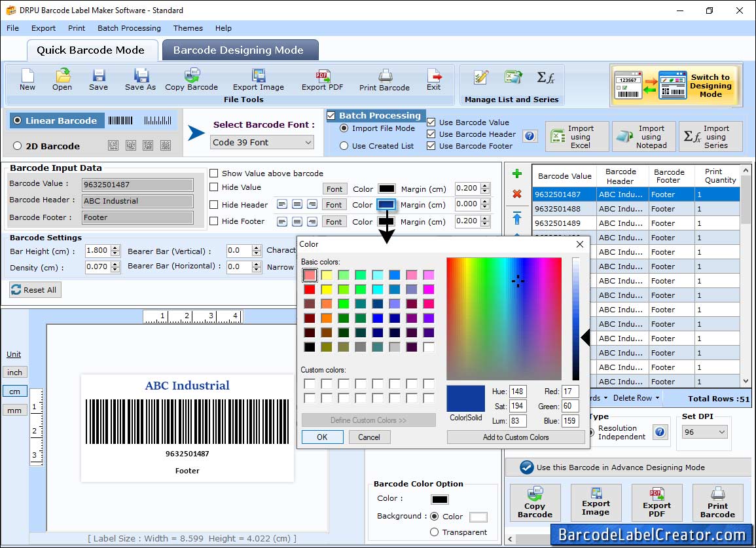
Task: Click the header Color swatch
Action: click(x=386, y=204)
